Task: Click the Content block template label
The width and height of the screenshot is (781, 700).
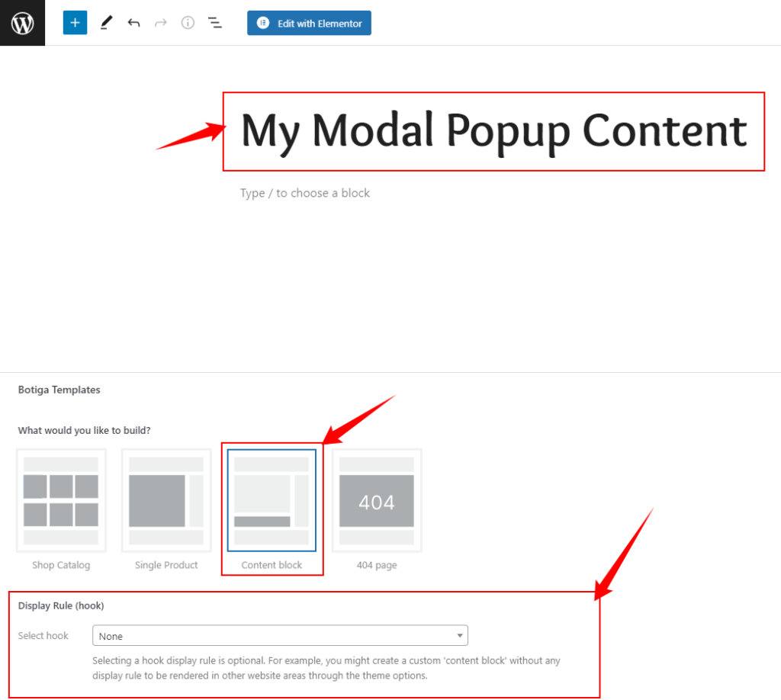Action: (272, 565)
